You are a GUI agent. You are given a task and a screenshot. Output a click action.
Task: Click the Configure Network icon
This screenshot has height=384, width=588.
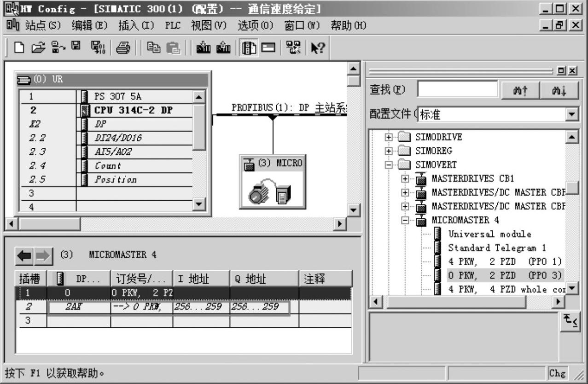point(293,48)
